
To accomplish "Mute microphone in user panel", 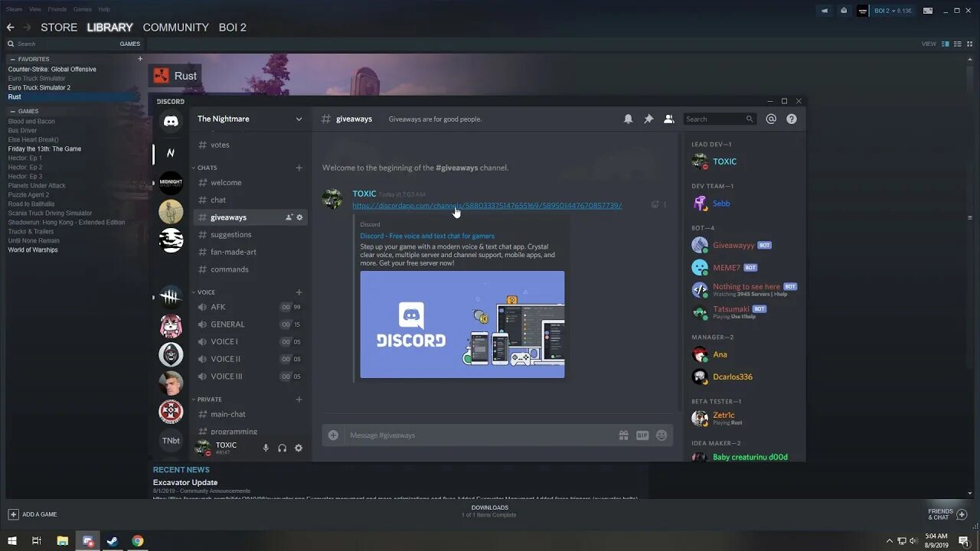I will [266, 448].
